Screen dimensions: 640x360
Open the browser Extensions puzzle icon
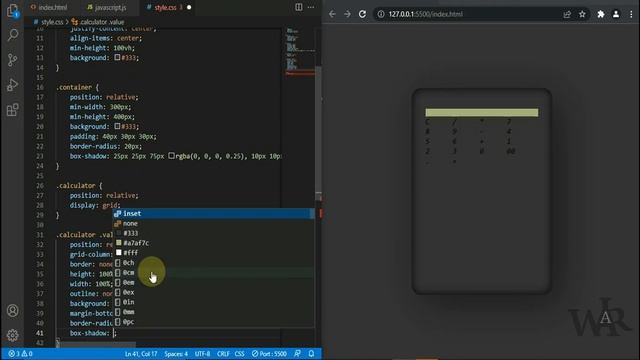click(x=601, y=14)
